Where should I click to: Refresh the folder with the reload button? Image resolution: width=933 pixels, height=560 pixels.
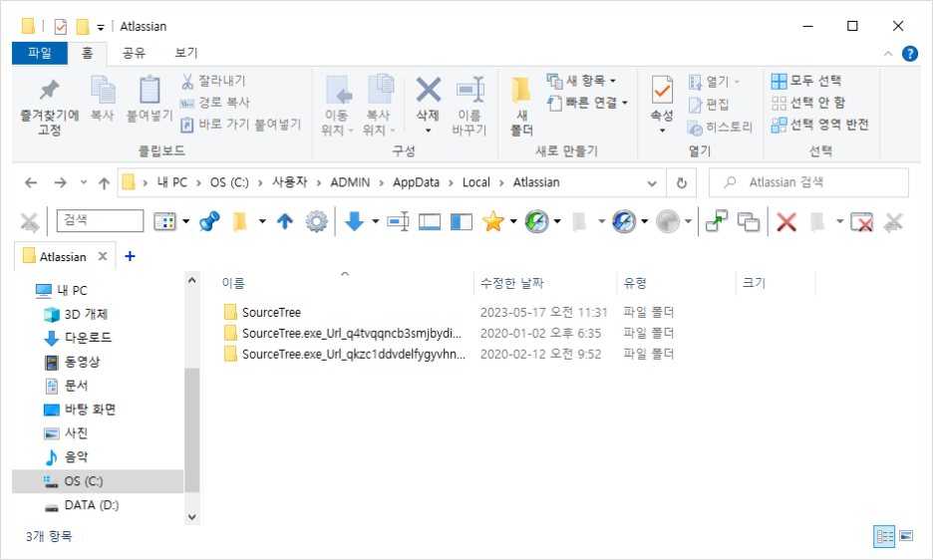point(682,183)
